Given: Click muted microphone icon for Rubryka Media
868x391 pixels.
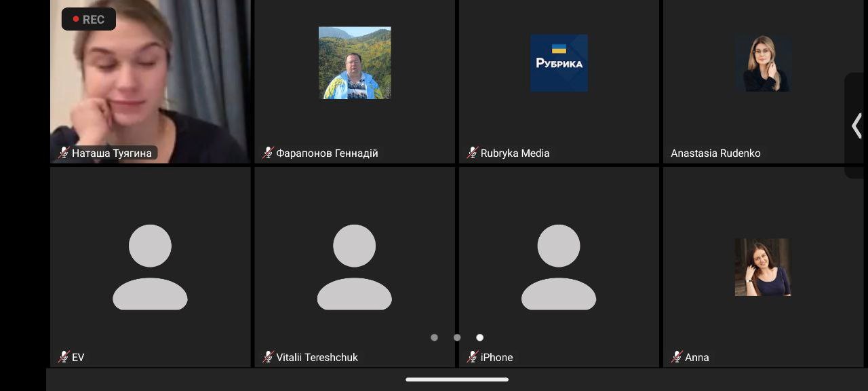Looking at the screenshot, I should [x=473, y=153].
